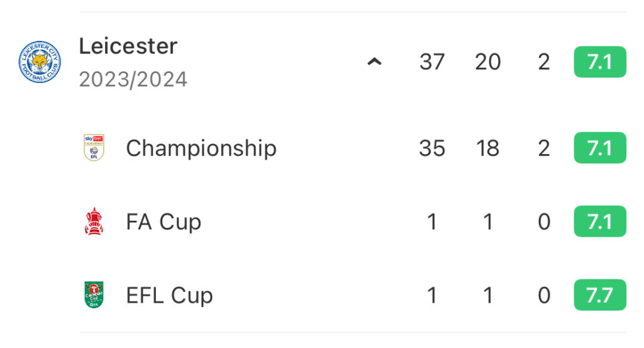Click the Championship 7.1 rating badge
Viewport: 644px width, 348px height.
point(599,148)
